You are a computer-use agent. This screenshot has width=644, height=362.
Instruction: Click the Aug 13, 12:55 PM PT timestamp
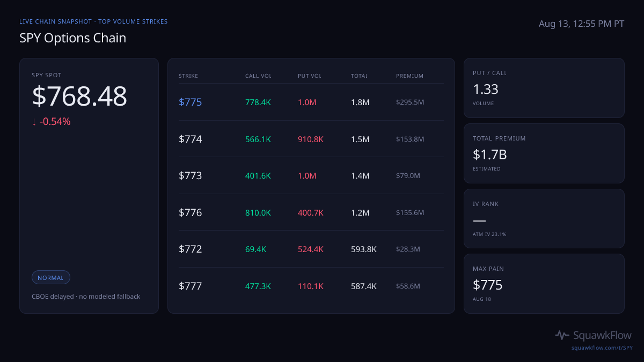click(x=581, y=24)
